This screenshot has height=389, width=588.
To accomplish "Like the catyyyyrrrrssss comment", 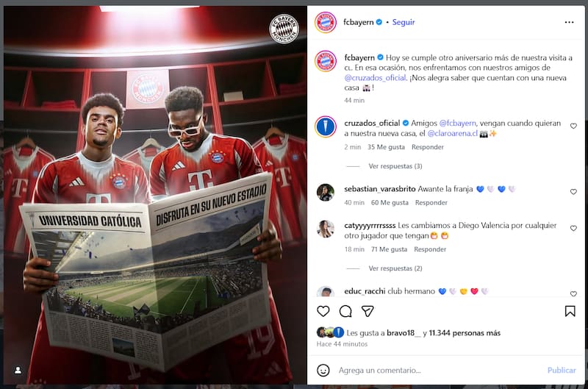I will (573, 228).
